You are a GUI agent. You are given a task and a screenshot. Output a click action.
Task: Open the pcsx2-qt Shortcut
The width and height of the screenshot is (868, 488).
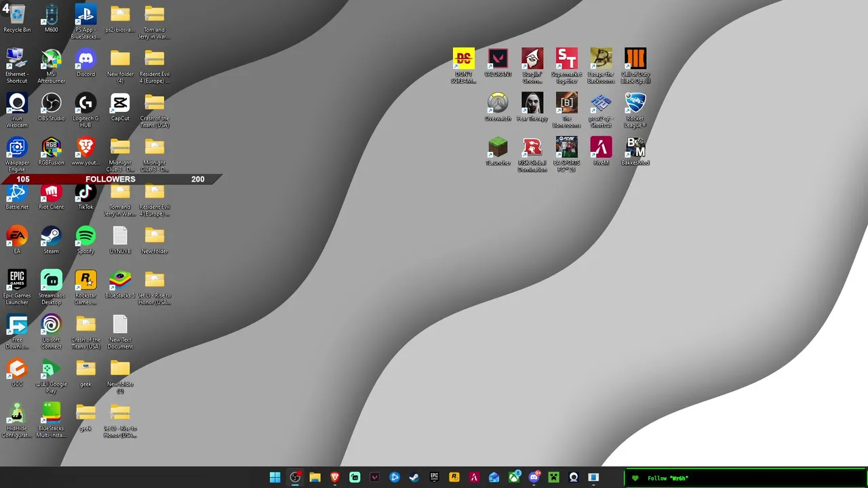(601, 110)
